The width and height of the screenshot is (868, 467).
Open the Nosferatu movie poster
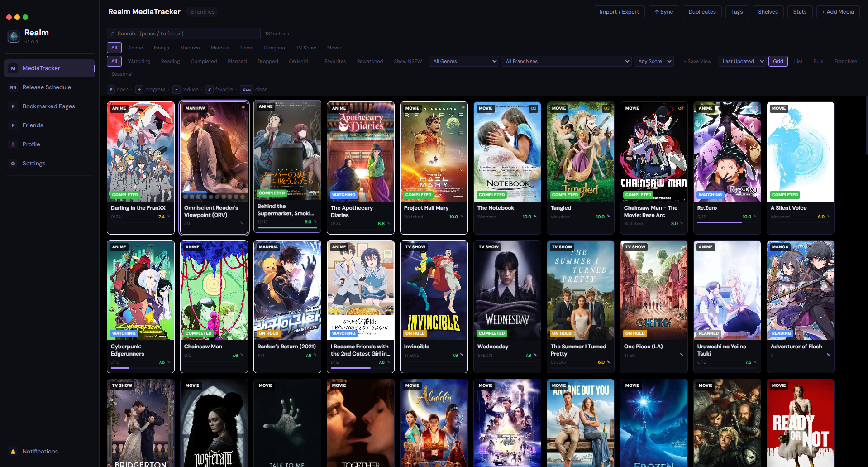pyautogui.click(x=214, y=423)
